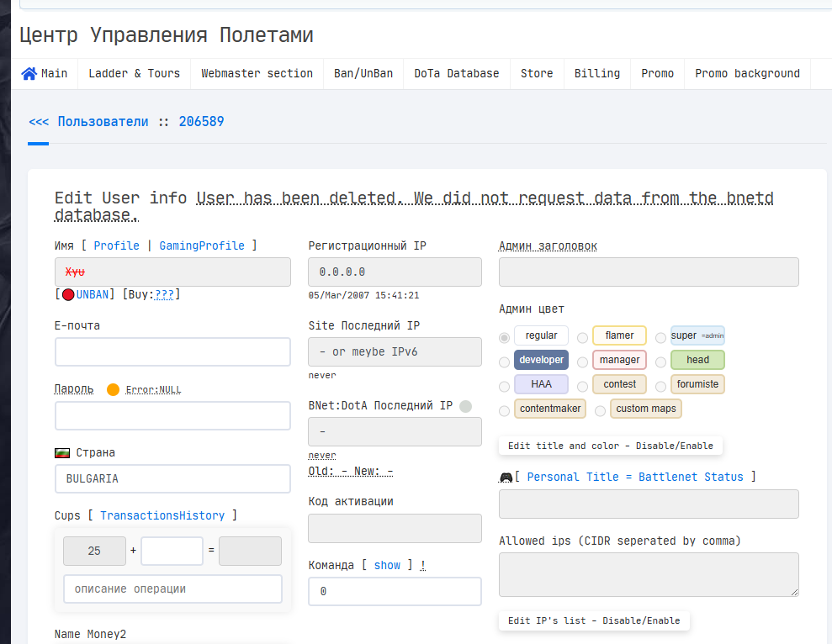Click the orange password status circle

(113, 390)
